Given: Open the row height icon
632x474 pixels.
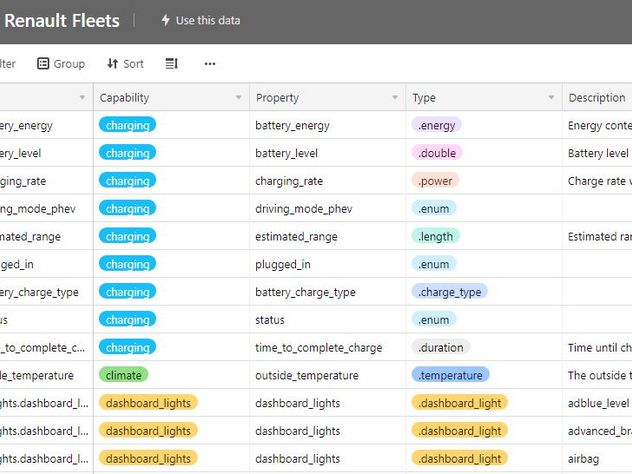Looking at the screenshot, I should 172,64.
